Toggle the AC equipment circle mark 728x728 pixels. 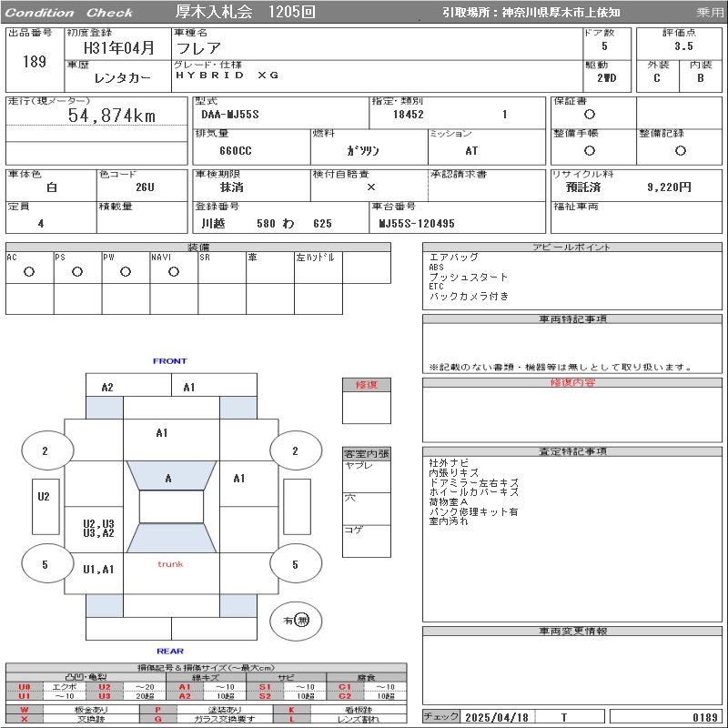coord(28,271)
